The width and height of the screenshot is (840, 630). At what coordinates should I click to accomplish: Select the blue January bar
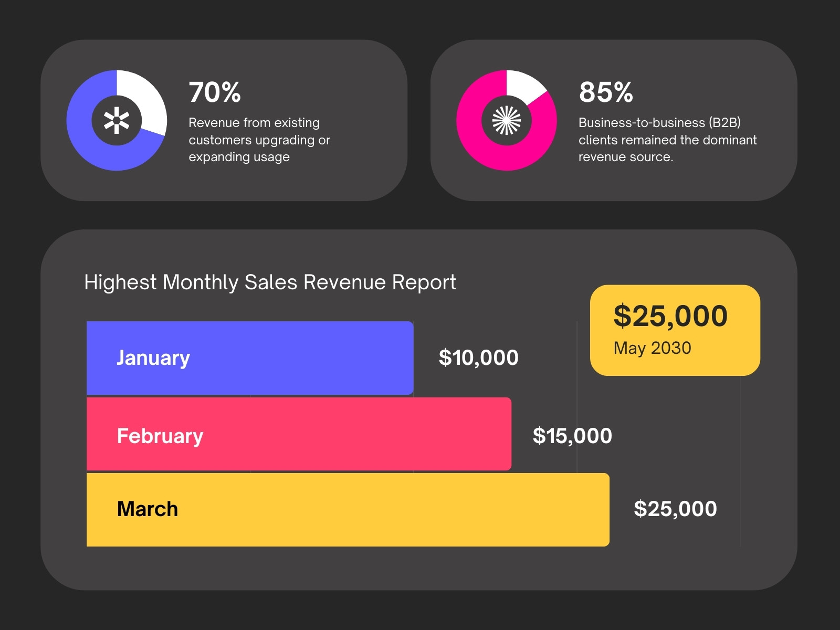point(250,358)
